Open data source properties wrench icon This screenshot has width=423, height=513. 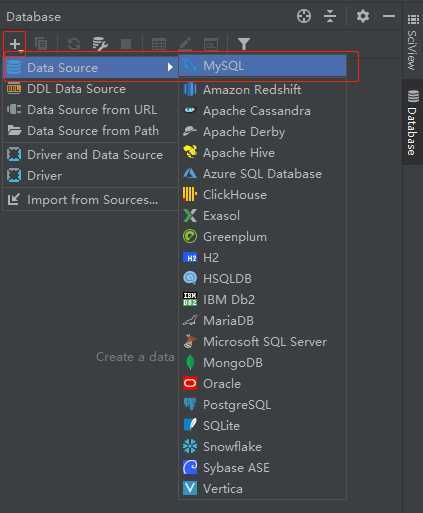click(100, 44)
